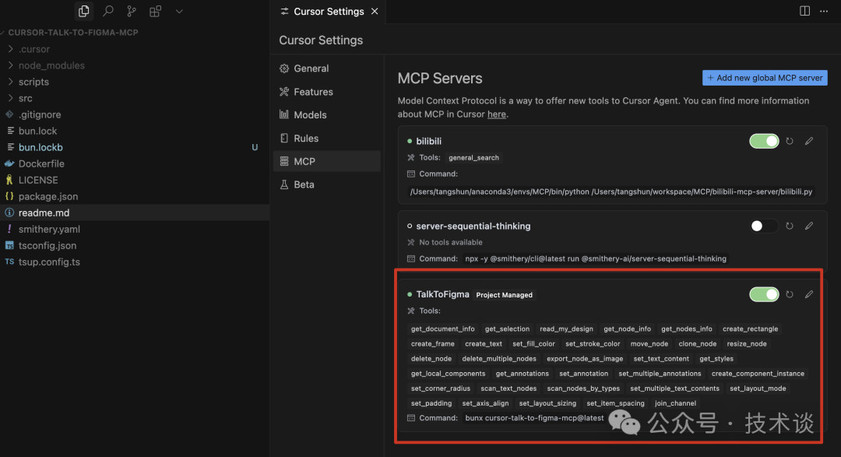Image resolution: width=841 pixels, height=457 pixels.
Task: Open the Extensions icon
Action: pos(155,11)
